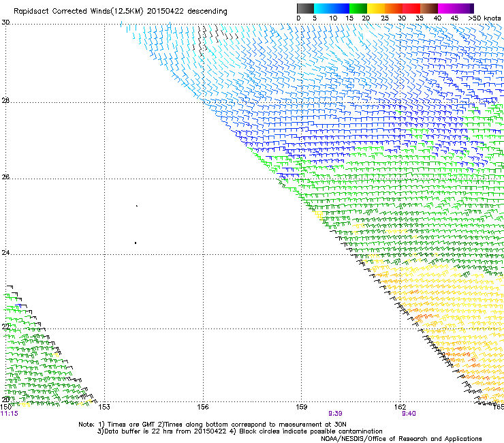
Task: Click longitude label 162
Action: point(400,407)
